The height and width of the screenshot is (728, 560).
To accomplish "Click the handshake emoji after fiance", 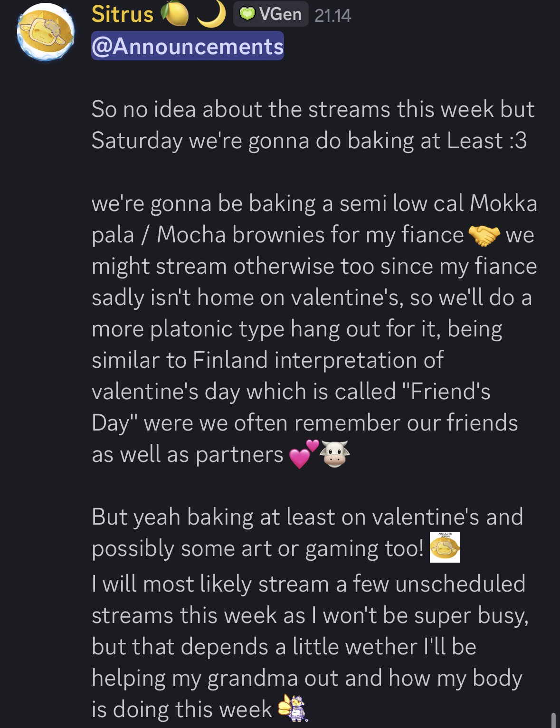I will pyautogui.click(x=484, y=236).
